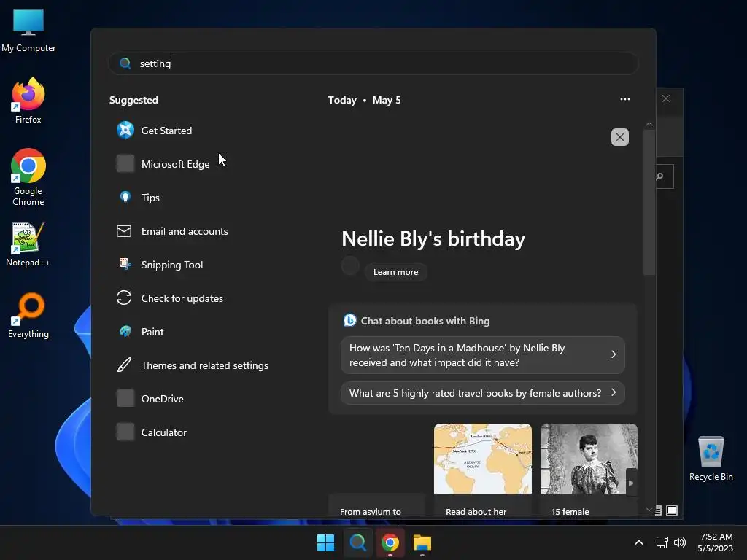
Task: Launch OneDrive from suggested list
Action: (x=150, y=399)
